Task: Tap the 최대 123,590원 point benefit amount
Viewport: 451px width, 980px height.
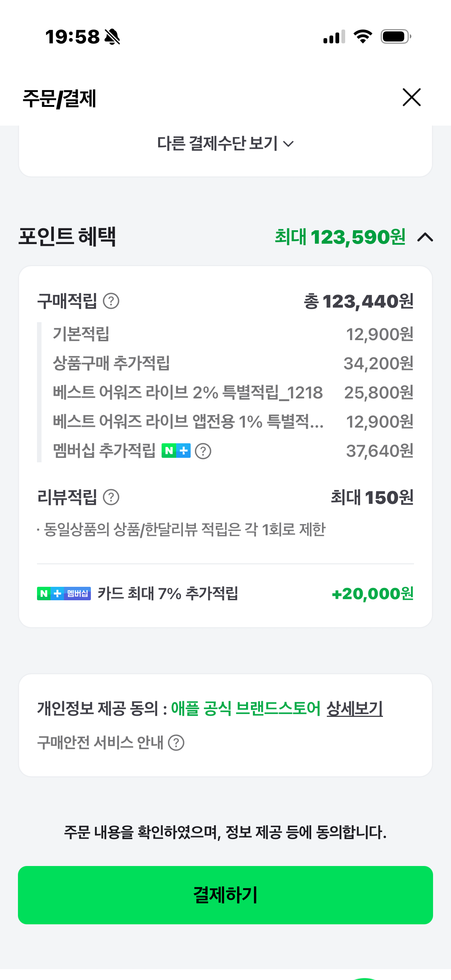Action: tap(340, 237)
